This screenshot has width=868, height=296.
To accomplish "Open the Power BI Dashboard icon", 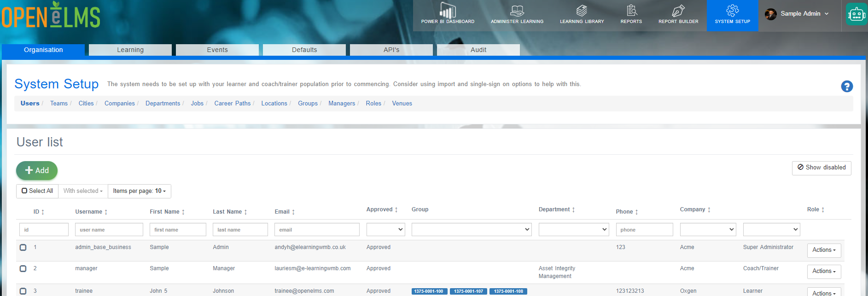I will click(x=448, y=11).
